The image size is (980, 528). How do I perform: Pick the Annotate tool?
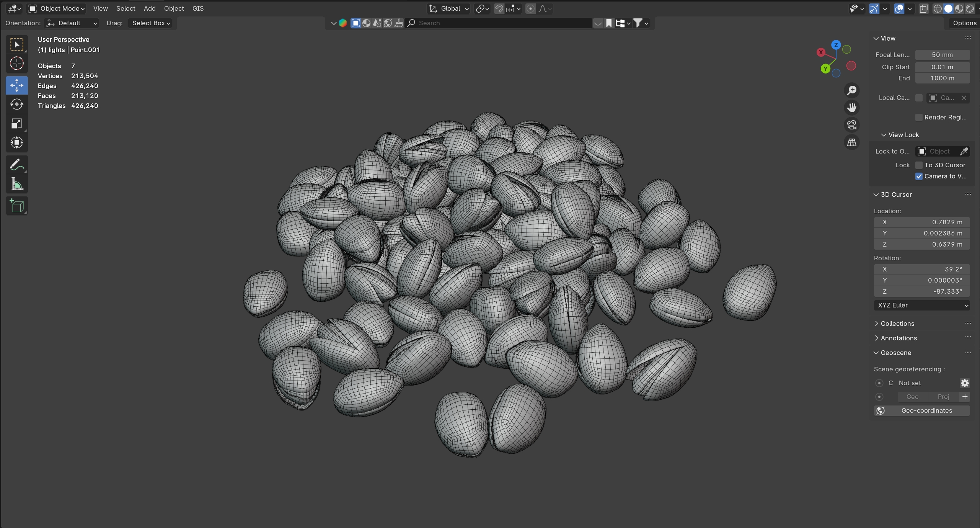16,165
